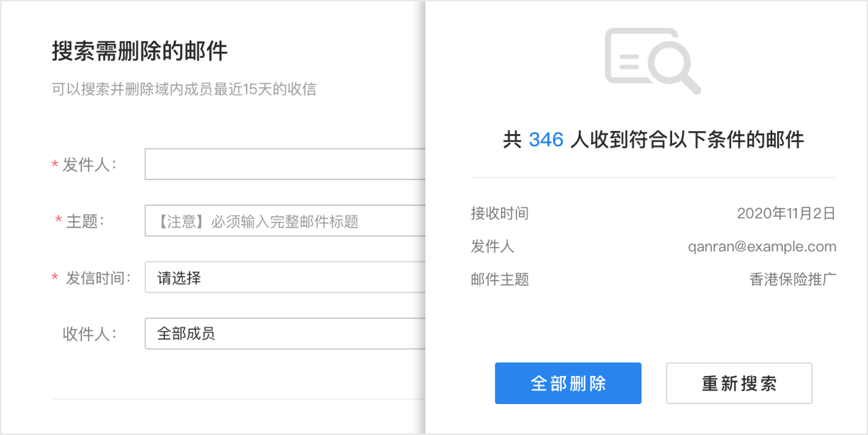
Task: Expand the 收件人 全部成员 dropdown
Action: point(285,333)
